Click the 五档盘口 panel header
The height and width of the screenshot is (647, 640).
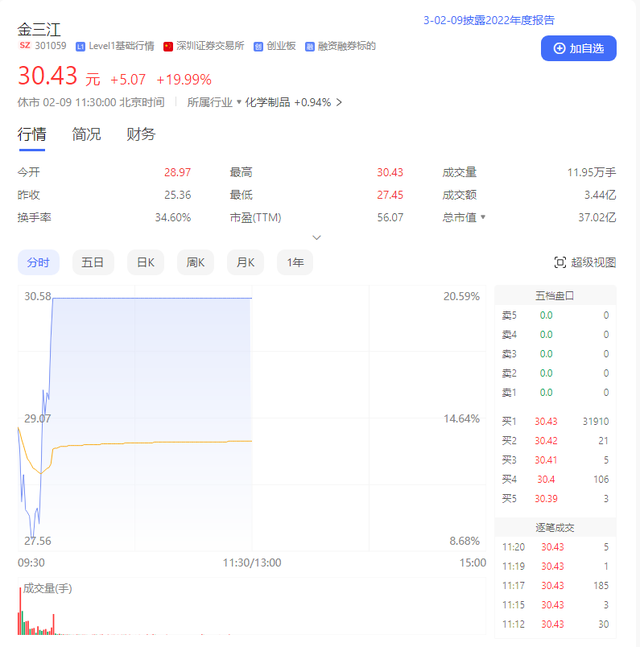[555, 296]
